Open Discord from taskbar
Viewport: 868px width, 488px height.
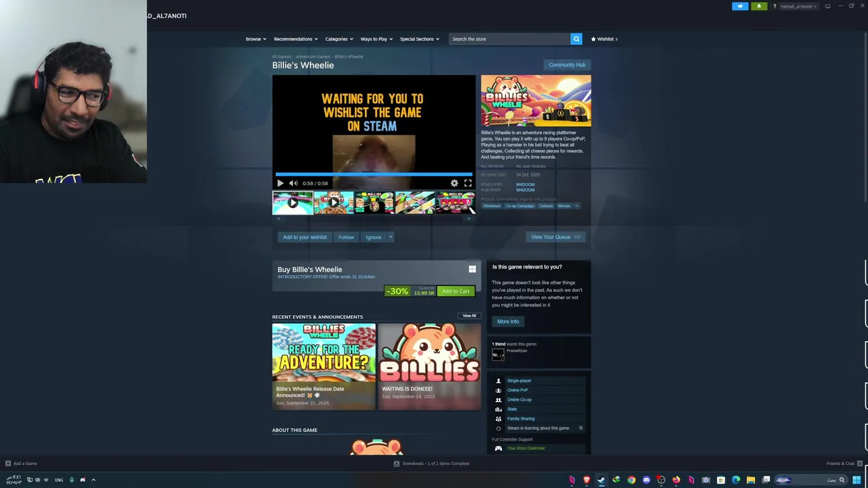(x=646, y=480)
